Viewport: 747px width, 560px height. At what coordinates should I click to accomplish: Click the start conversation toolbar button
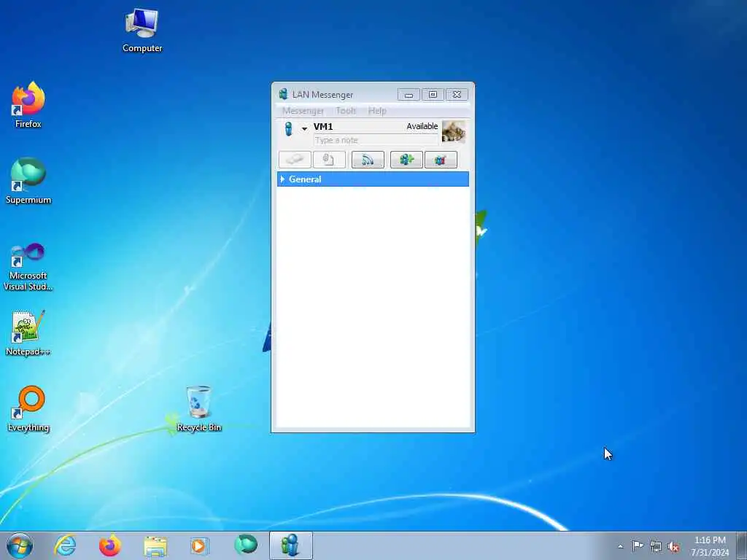coord(295,160)
